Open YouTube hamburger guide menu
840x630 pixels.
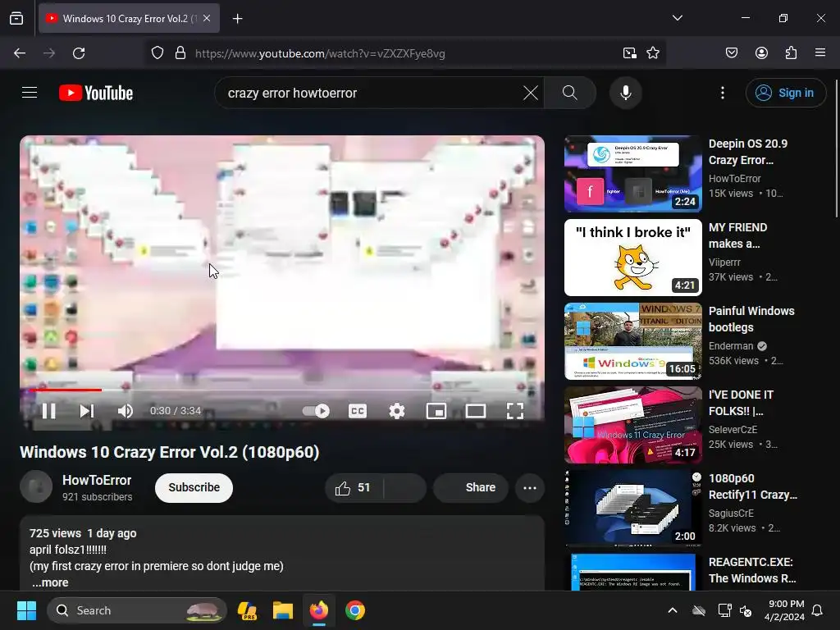[x=30, y=93]
